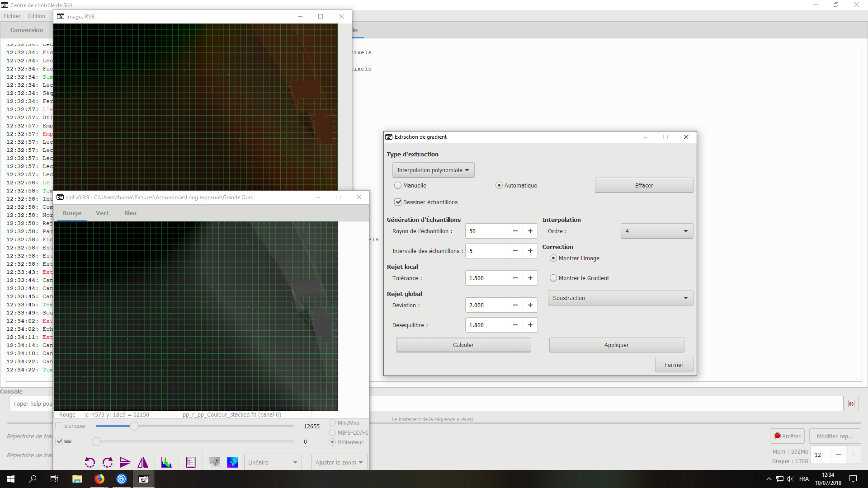Select the Montrer le Gradient option
This screenshot has width=868, height=488.
point(553,278)
